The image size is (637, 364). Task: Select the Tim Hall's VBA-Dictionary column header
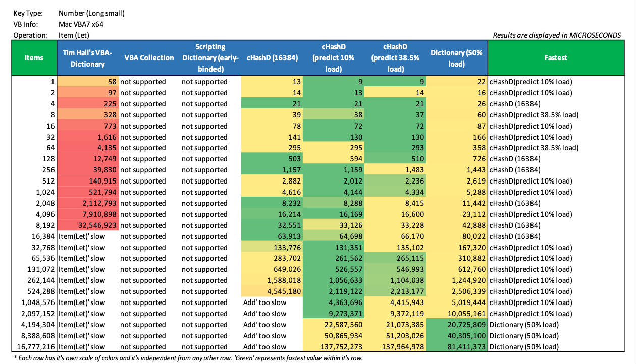click(87, 58)
